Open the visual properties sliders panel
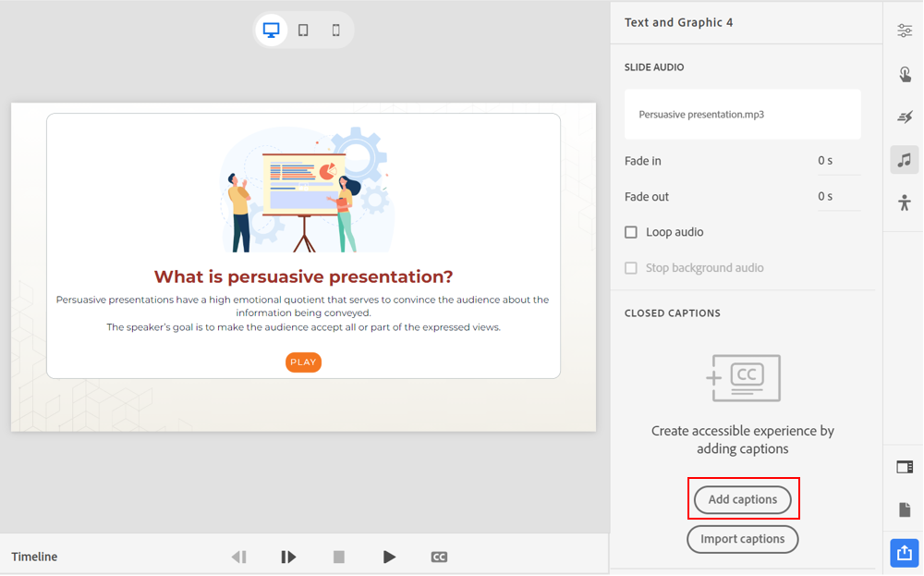The image size is (924, 576). (x=905, y=31)
